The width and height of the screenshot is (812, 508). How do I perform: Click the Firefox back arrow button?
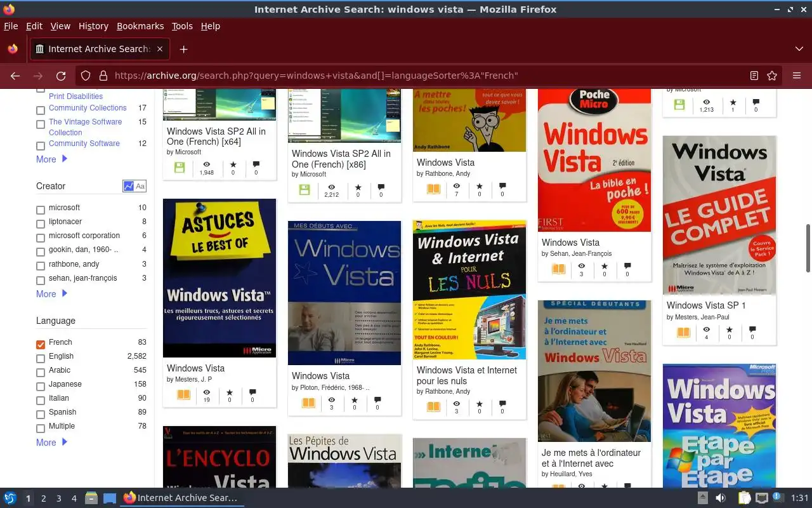[x=15, y=76]
